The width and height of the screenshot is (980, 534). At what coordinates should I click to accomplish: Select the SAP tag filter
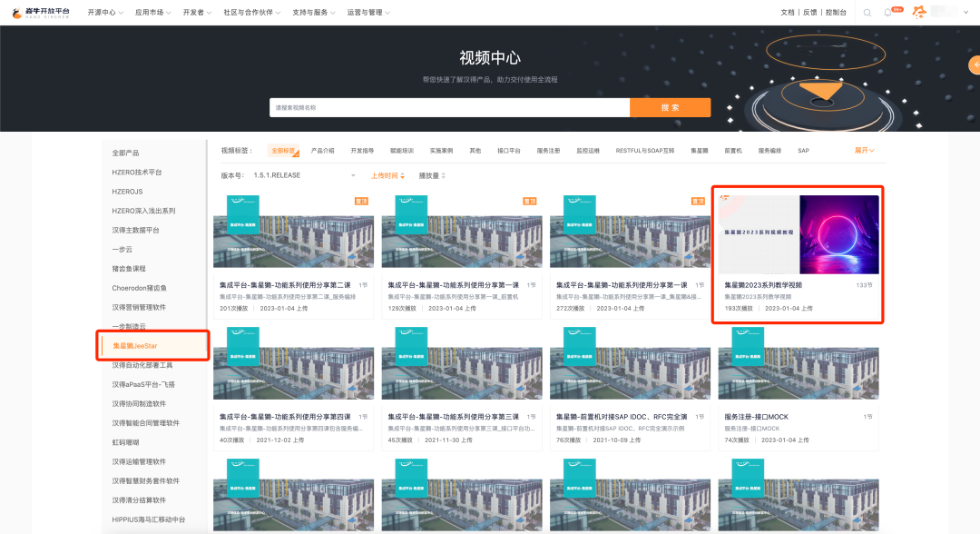tap(803, 151)
